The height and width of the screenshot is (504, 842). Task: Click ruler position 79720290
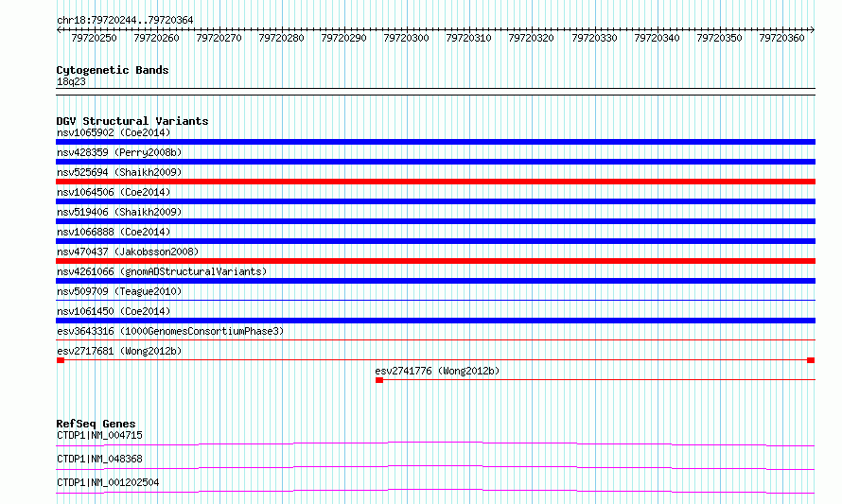pyautogui.click(x=343, y=38)
